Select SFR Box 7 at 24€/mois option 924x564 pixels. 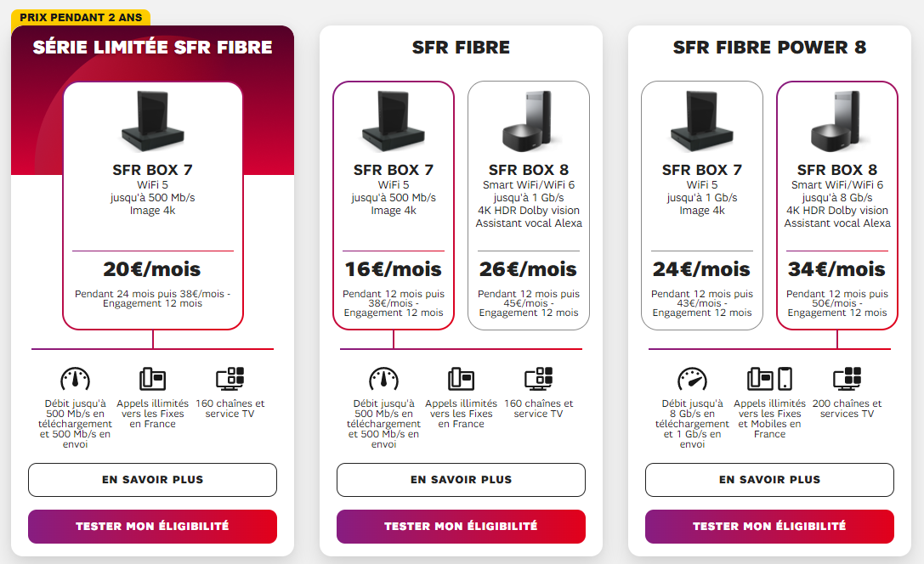click(702, 205)
